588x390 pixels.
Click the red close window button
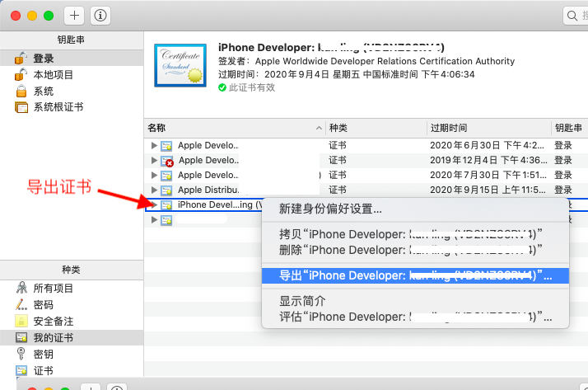16,16
